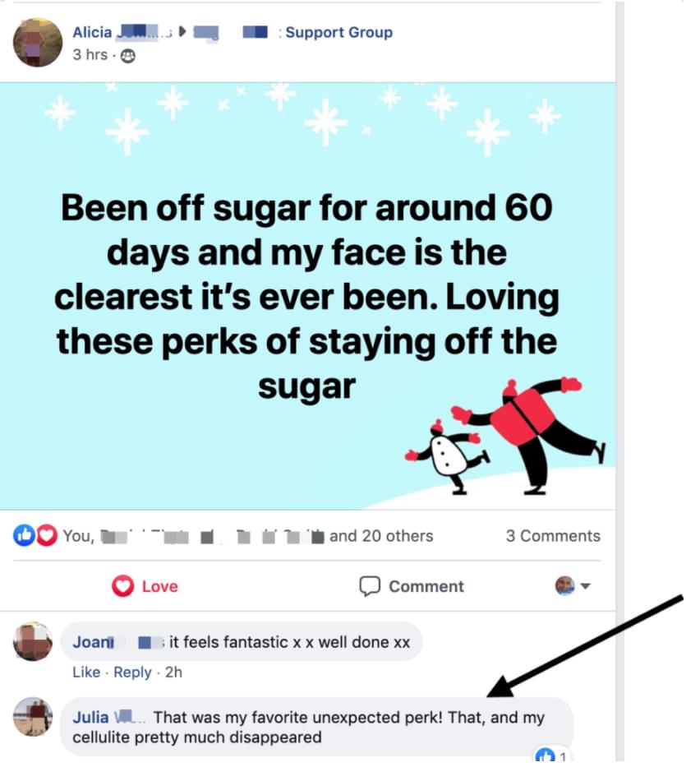Open Julia's profile name link
The image size is (700, 781).
tap(91, 718)
